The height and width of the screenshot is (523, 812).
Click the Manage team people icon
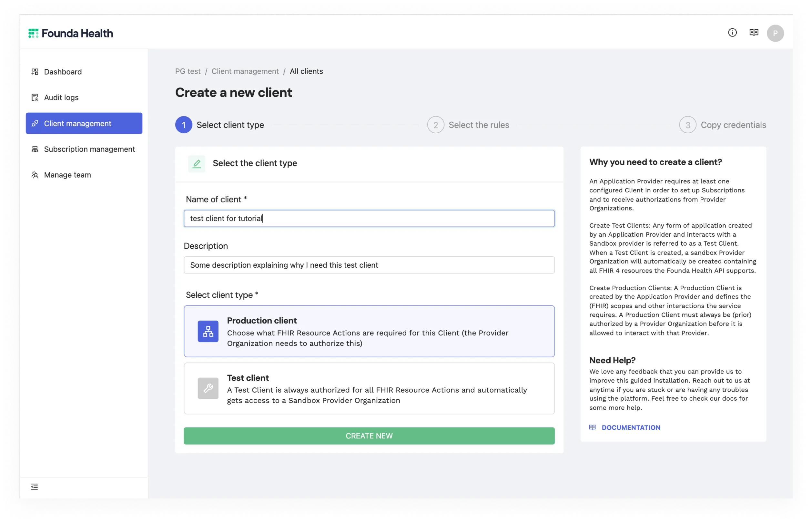(35, 175)
